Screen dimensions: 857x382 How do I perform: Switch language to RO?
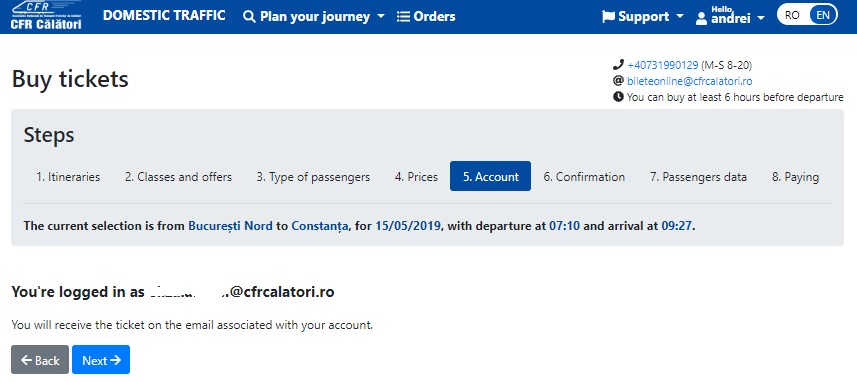(x=792, y=15)
